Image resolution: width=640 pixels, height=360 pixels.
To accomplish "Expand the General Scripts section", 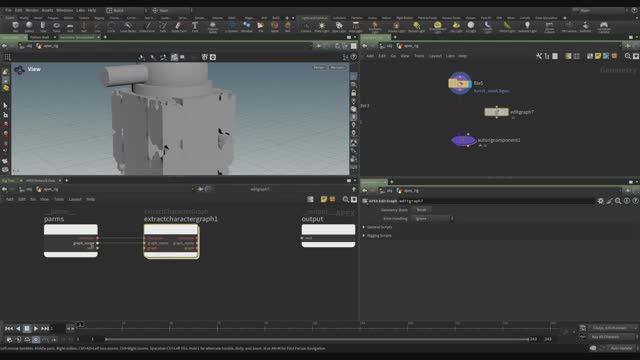I will tap(379, 227).
